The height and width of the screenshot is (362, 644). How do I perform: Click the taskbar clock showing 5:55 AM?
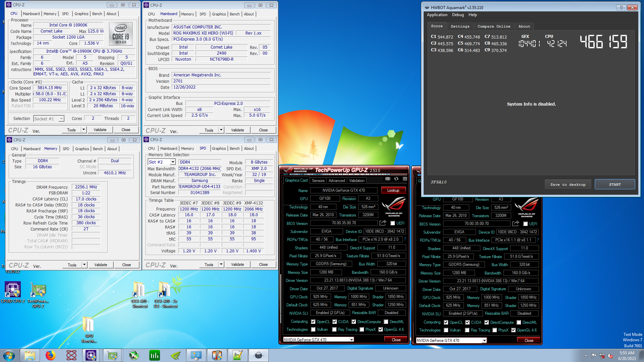[627, 355]
